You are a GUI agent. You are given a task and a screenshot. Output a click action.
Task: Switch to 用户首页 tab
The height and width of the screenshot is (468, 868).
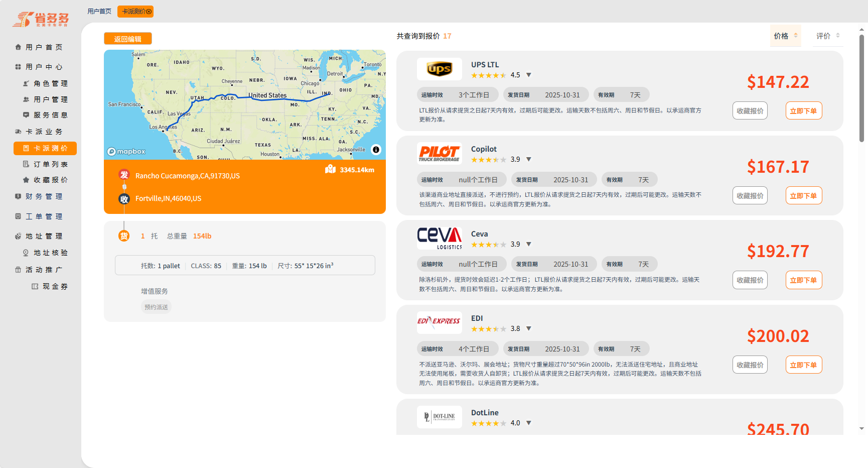[x=99, y=12]
